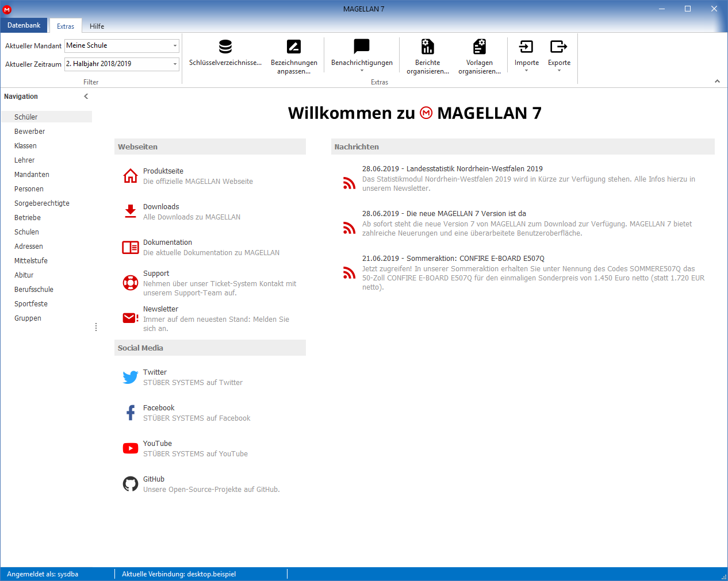The width and height of the screenshot is (728, 581).
Task: Open Aktueller Zeitraum dropdown
Action: pyautogui.click(x=175, y=64)
